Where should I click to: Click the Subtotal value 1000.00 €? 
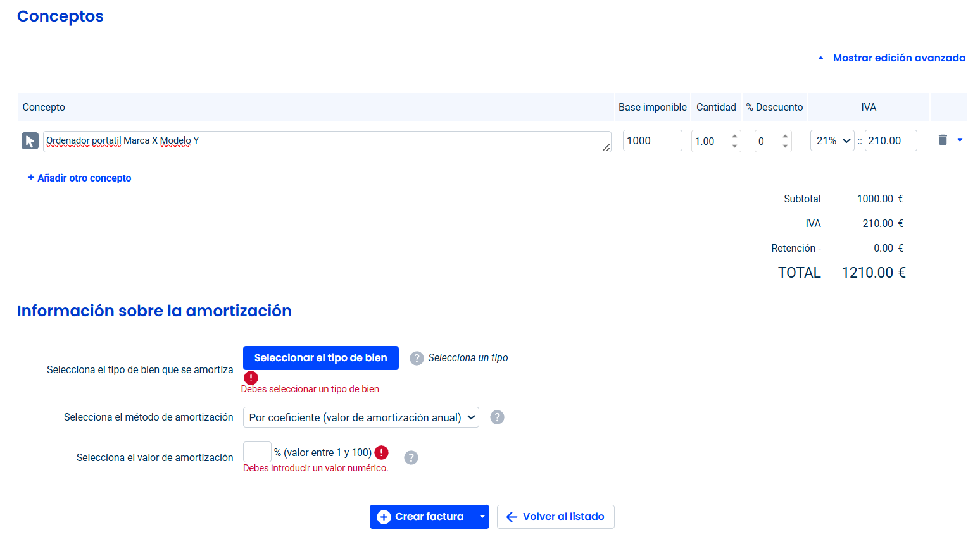(x=880, y=199)
